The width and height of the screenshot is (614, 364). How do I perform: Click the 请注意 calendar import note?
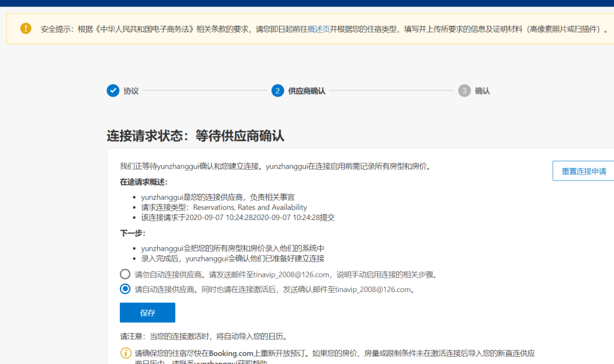pyautogui.click(x=207, y=336)
